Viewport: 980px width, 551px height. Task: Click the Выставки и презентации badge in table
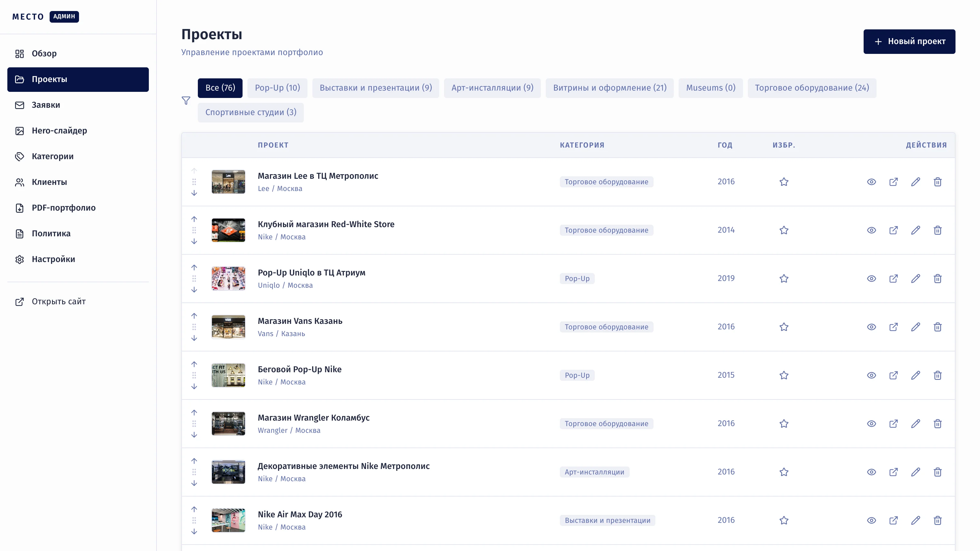607,520
